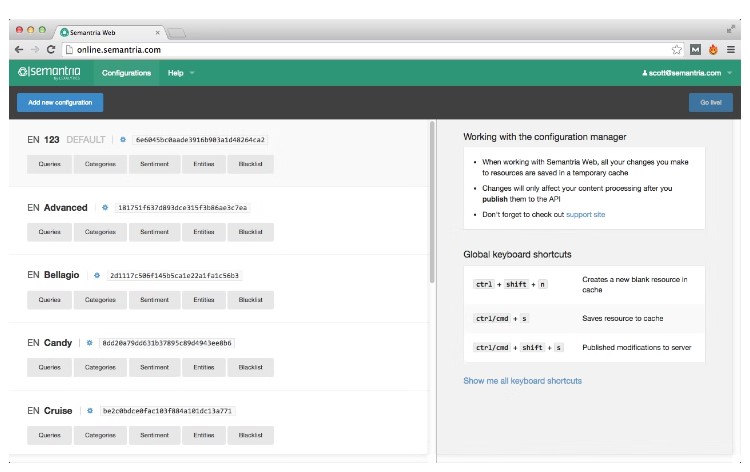This screenshot has height=472, width=750.
Task: Bookmark page with star icon
Action: pos(676,49)
